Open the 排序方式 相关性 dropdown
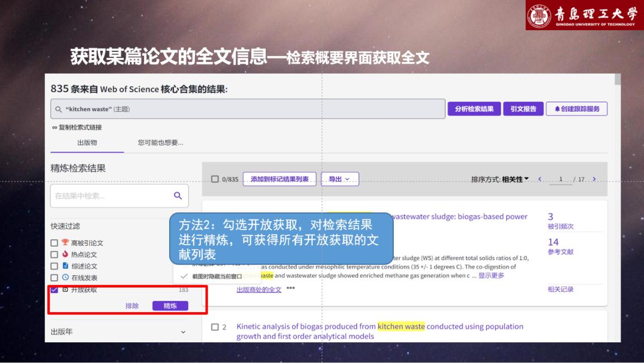The height and width of the screenshot is (363, 644). pyautogui.click(x=500, y=179)
